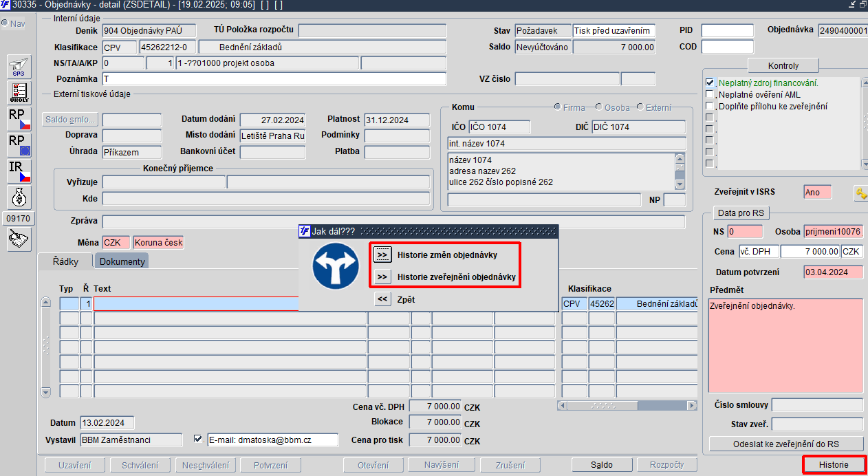
Task: Select the Nav radio button
Action: tap(4, 23)
